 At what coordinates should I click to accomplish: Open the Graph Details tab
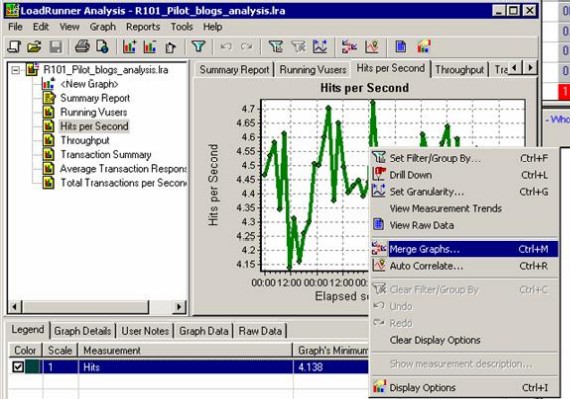tap(83, 331)
